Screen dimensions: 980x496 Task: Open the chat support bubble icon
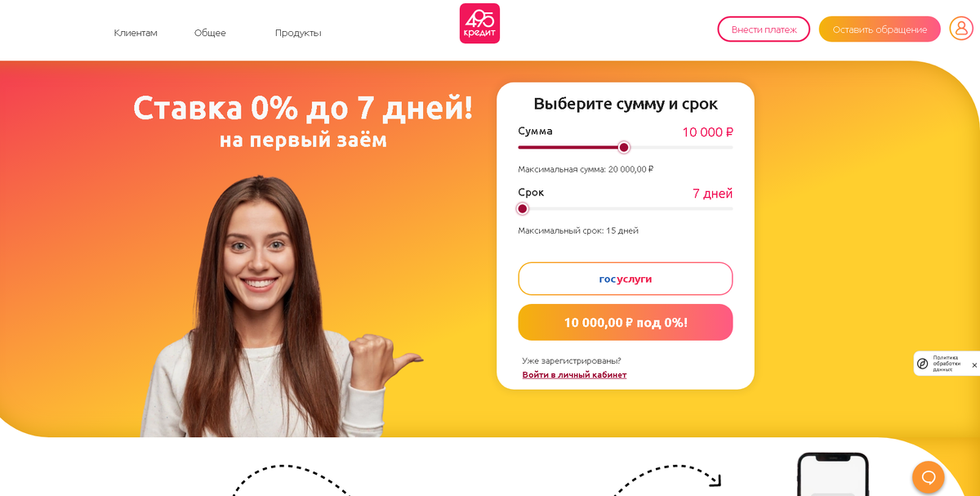(928, 477)
